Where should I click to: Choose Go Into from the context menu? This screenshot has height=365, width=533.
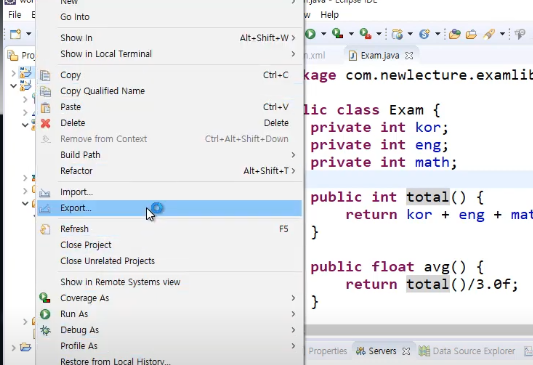click(169, 17)
